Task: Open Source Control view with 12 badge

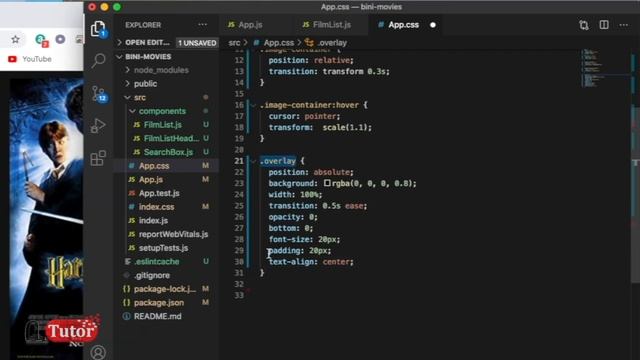Action: [x=98, y=93]
